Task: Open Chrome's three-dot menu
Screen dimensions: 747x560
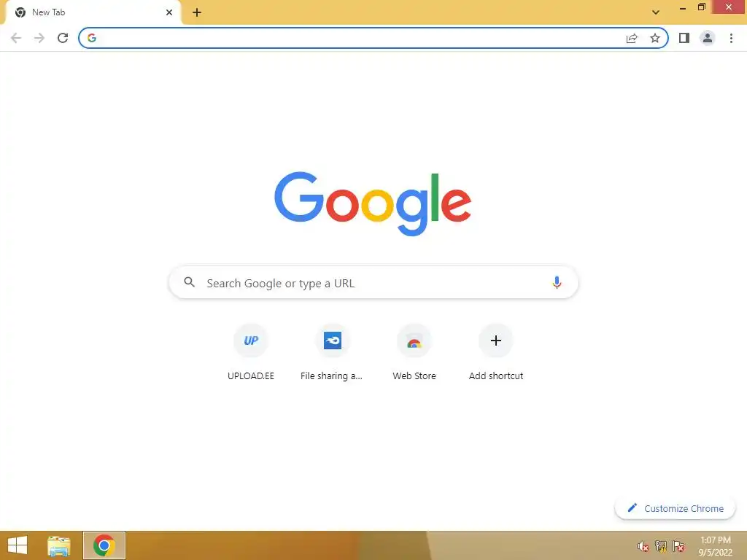Action: (x=731, y=38)
